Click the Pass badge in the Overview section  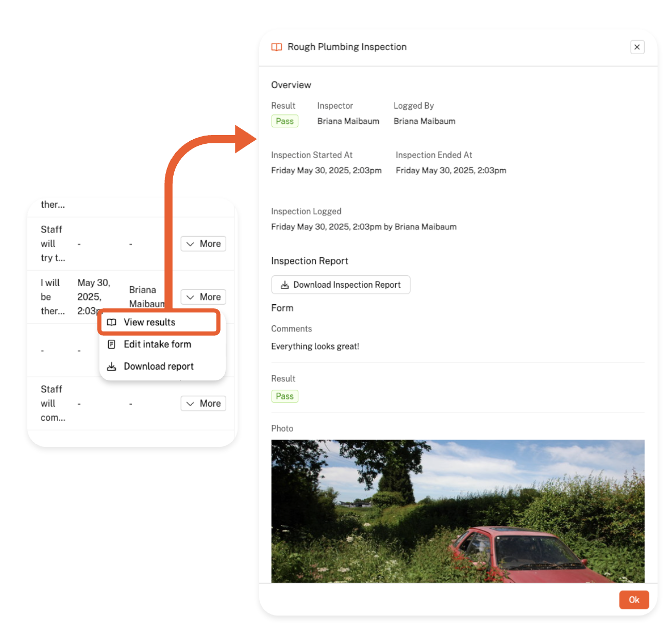[284, 121]
